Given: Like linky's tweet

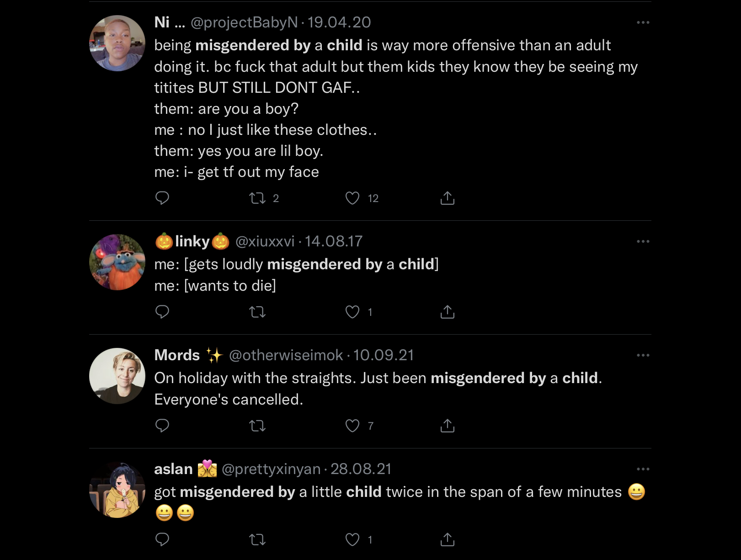Looking at the screenshot, I should point(352,312).
